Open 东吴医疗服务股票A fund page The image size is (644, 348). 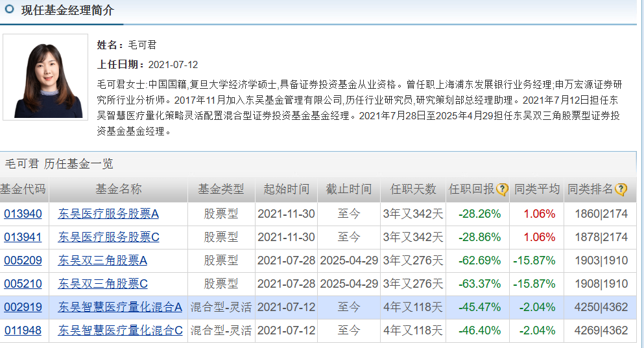(108, 214)
